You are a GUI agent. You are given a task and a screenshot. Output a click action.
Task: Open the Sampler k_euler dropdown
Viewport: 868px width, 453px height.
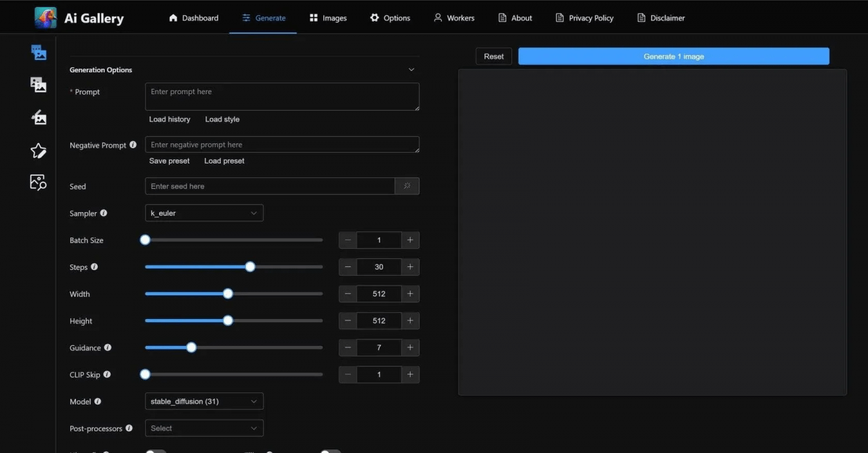pyautogui.click(x=204, y=213)
